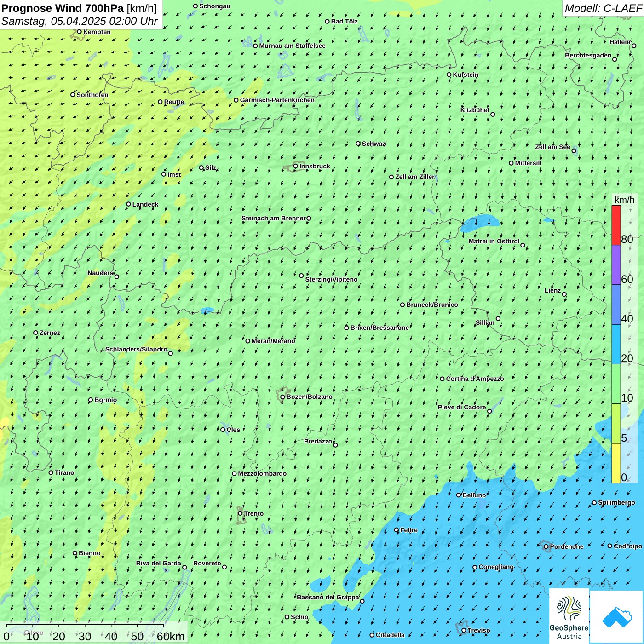
Task: Click the 'Riva del Garda' label
Action: coord(158,563)
